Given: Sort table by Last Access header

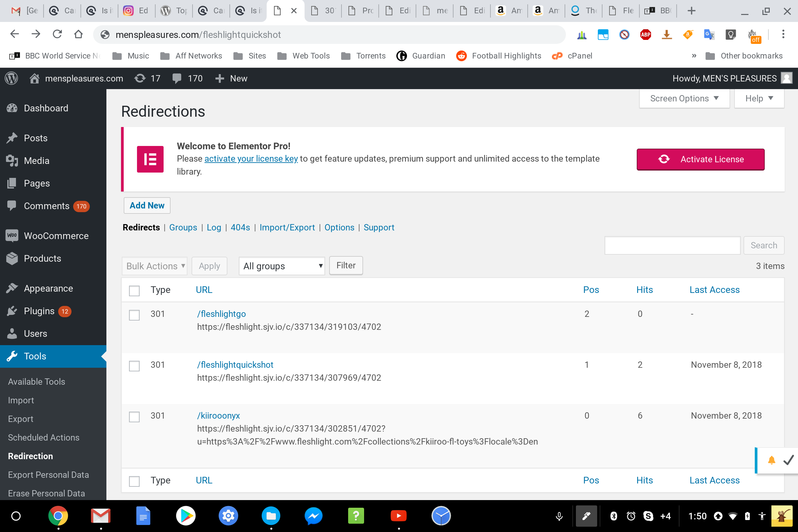Looking at the screenshot, I should coord(715,289).
